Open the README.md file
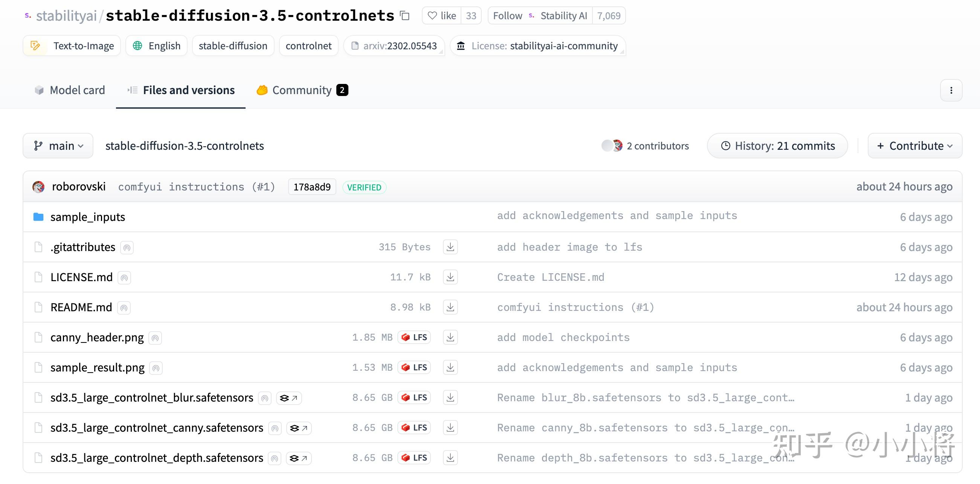This screenshot has height=484, width=980. [x=81, y=307]
